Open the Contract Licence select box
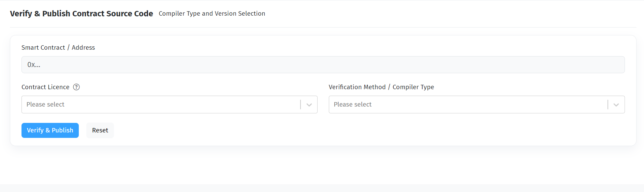The image size is (644, 192). (x=160, y=105)
